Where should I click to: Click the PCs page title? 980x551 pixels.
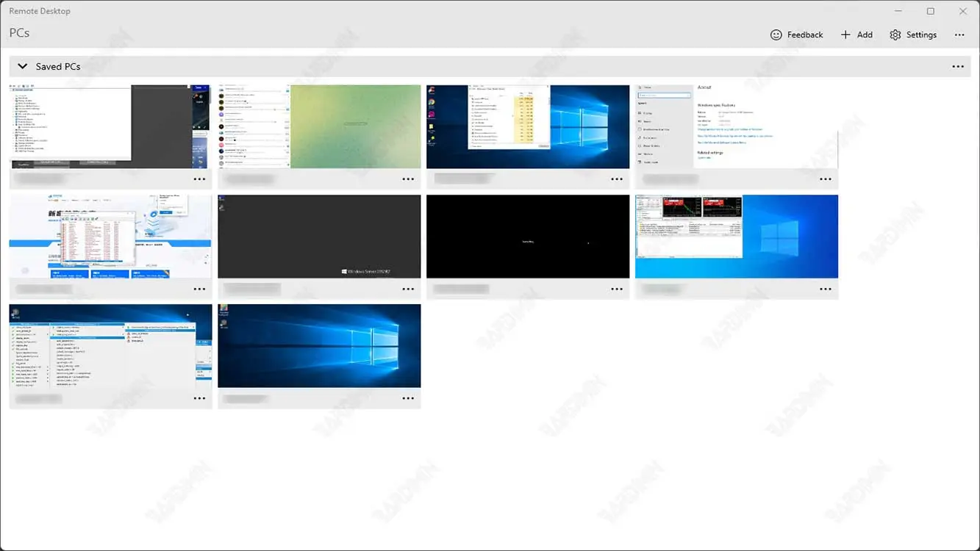(x=20, y=33)
